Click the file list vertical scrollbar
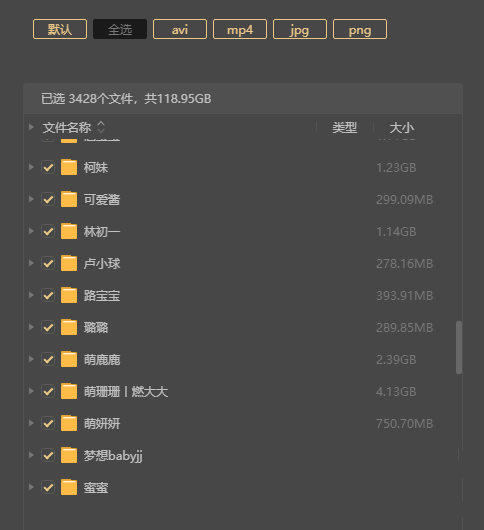484x530 pixels. [459, 347]
